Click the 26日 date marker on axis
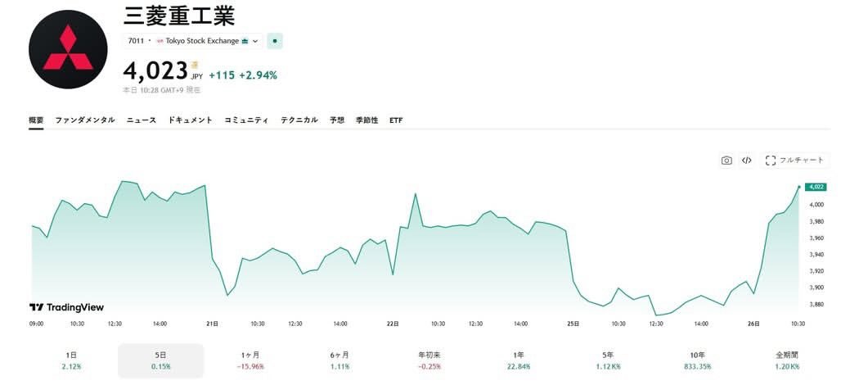868x385 pixels. (x=754, y=324)
